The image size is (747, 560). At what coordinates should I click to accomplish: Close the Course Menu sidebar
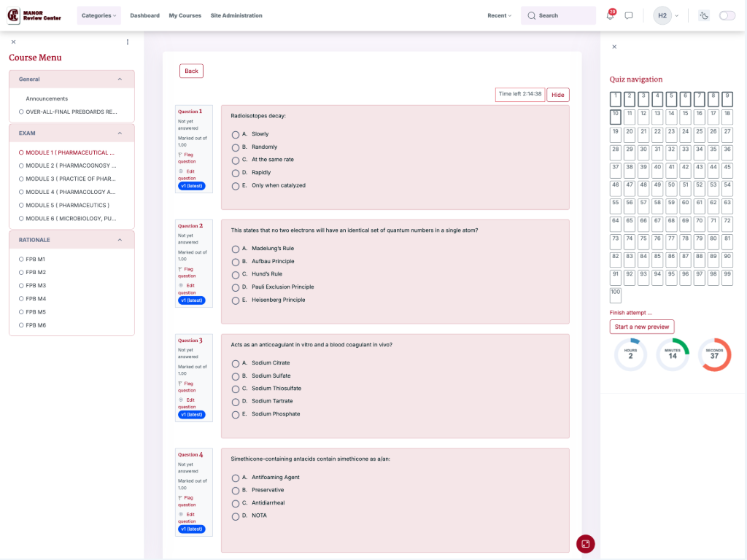(13, 42)
